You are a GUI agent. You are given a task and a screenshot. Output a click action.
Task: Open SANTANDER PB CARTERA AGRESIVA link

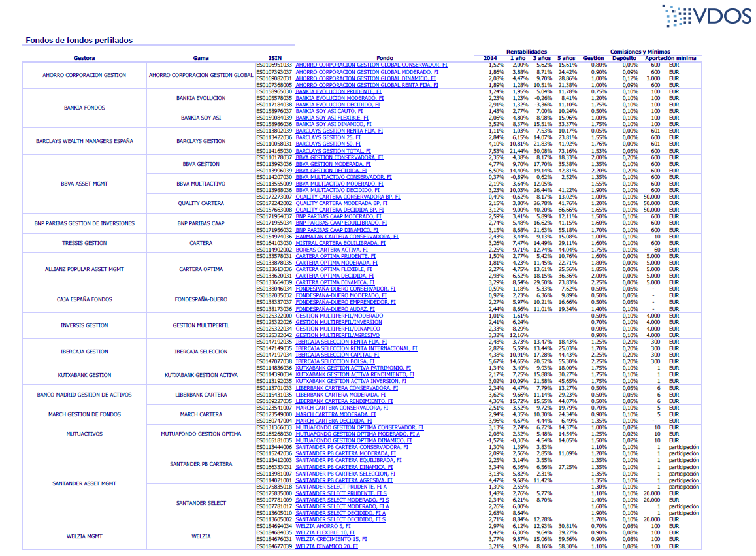(345, 480)
